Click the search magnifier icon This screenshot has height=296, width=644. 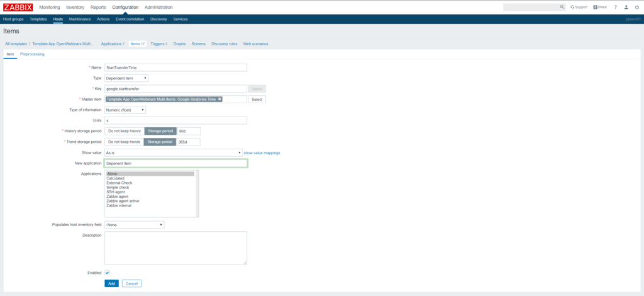[562, 7]
